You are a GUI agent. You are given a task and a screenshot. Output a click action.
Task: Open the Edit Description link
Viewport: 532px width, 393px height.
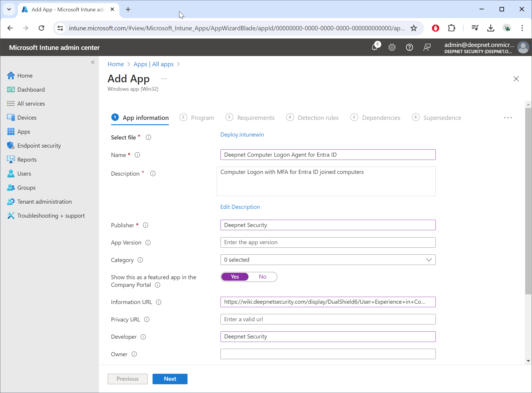240,207
